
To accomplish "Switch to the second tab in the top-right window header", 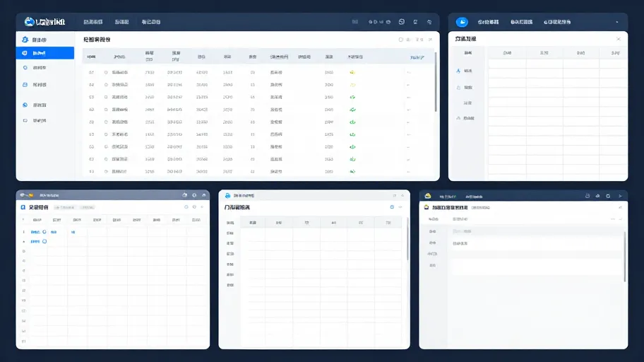I will (522, 22).
